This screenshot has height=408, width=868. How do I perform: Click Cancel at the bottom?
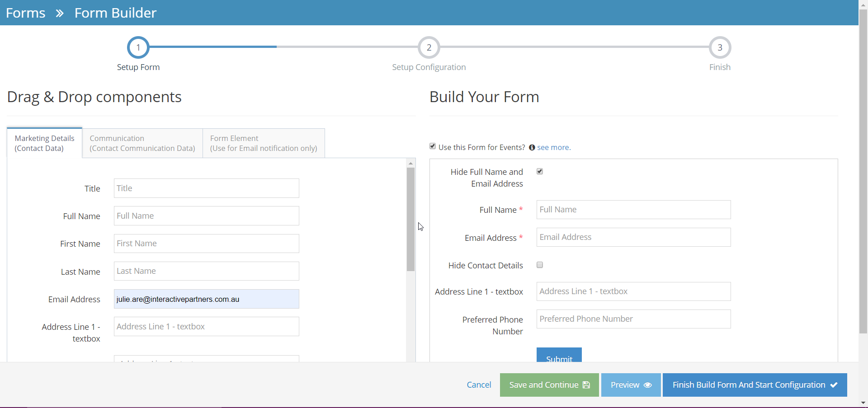click(x=479, y=385)
